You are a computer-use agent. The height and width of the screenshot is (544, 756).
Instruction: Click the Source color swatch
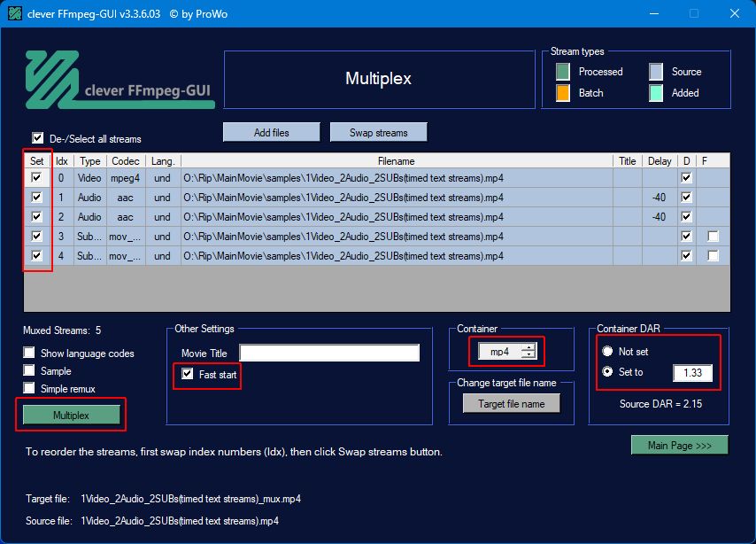[x=656, y=72]
